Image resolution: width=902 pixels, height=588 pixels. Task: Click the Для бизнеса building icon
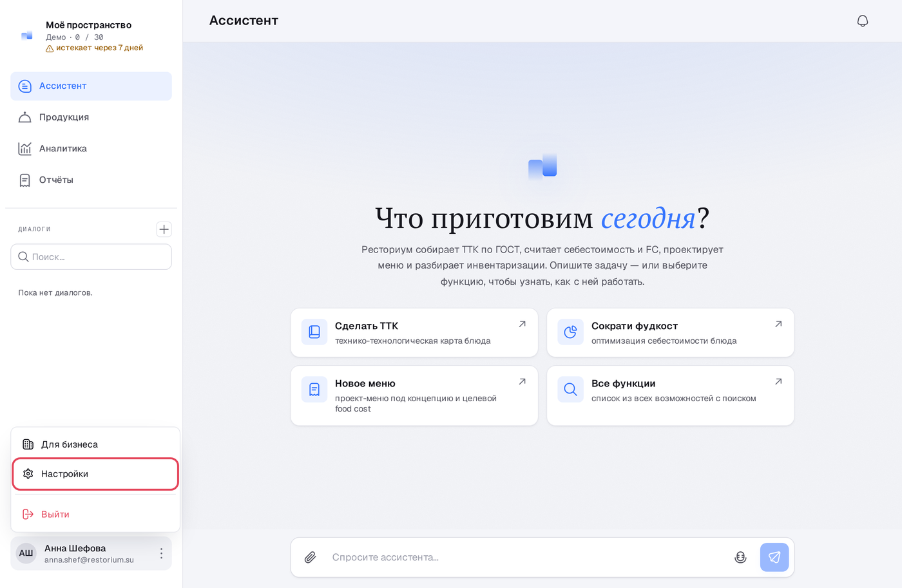point(28,444)
